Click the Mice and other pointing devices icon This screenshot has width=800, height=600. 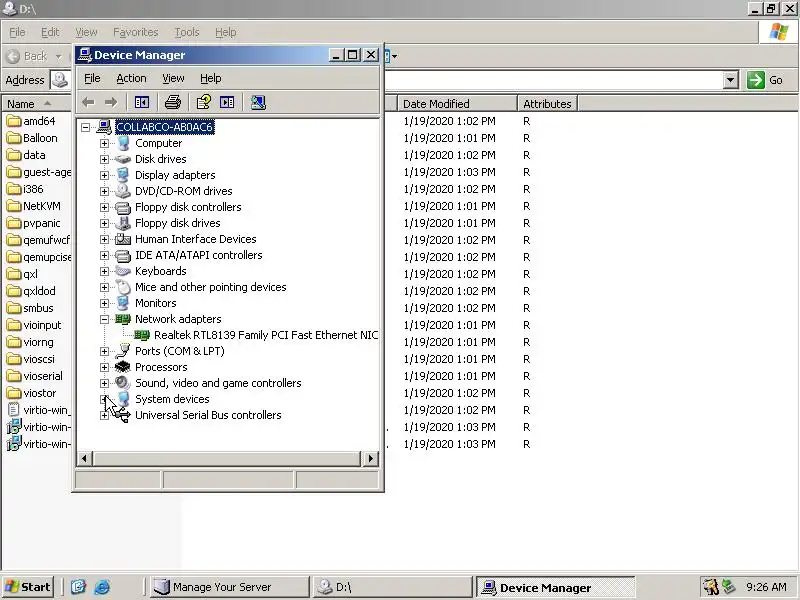tap(122, 287)
